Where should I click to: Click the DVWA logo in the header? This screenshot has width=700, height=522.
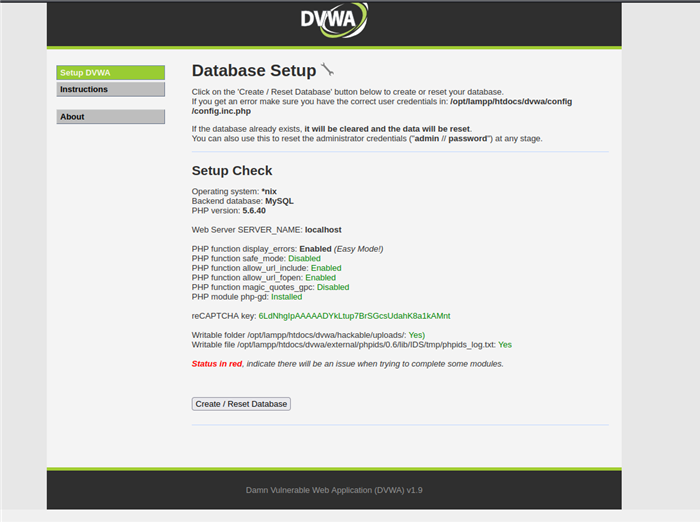tap(334, 20)
